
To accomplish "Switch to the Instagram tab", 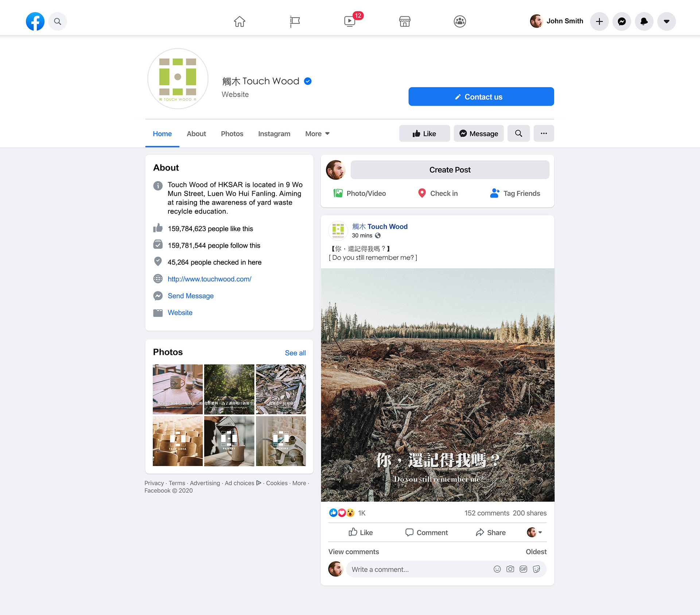I will click(274, 134).
